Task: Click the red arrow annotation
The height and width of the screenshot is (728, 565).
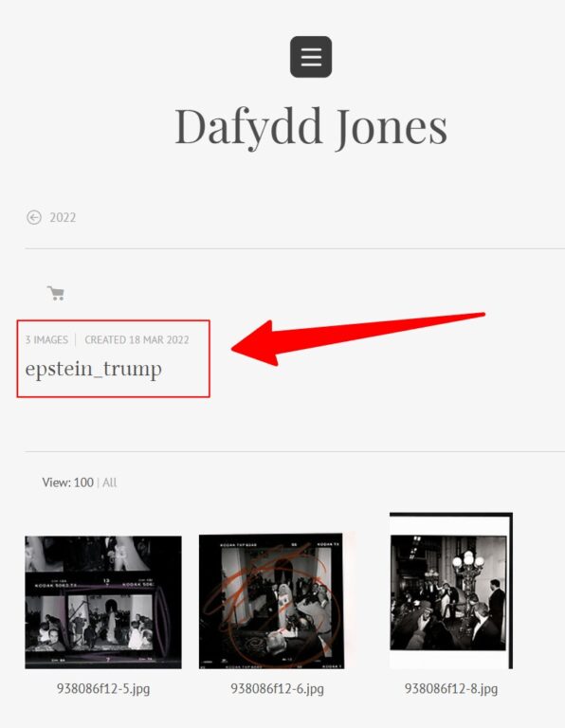Action: click(357, 339)
